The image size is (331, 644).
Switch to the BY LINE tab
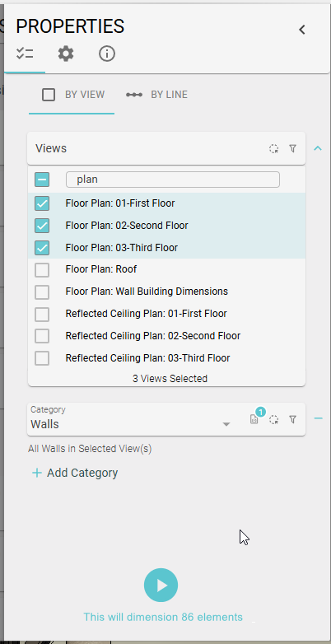click(156, 95)
